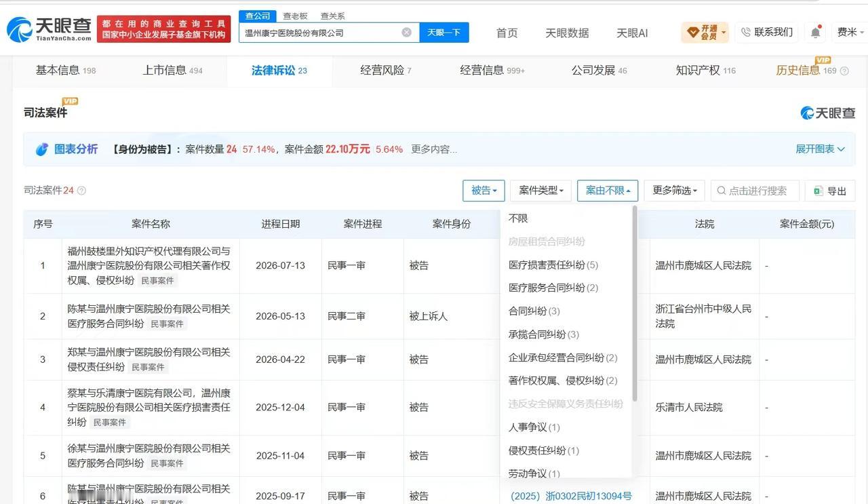Collapse the 案由不限 dropdown

click(x=608, y=191)
